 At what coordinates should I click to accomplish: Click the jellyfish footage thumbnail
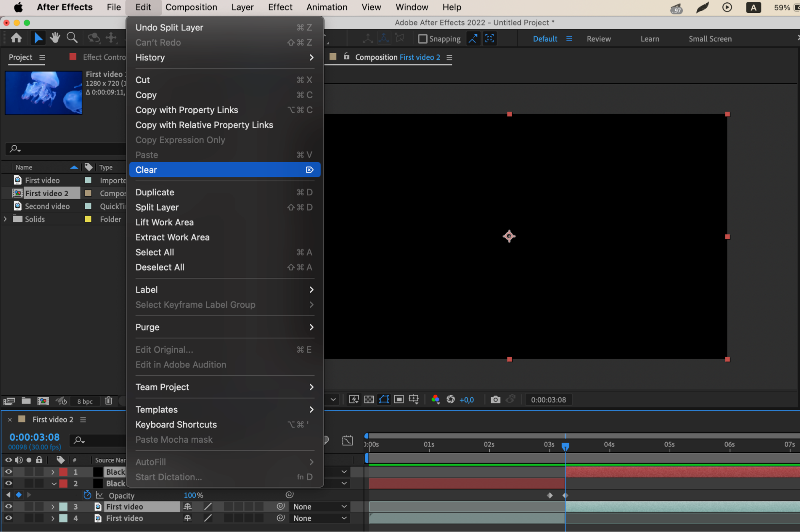click(x=44, y=93)
